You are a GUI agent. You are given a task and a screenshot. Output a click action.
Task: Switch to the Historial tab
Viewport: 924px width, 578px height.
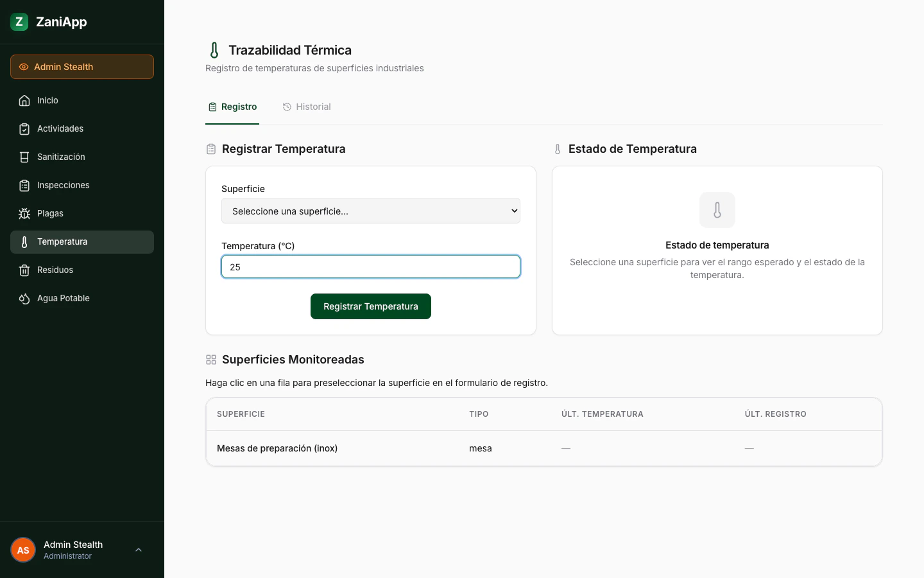click(x=307, y=107)
